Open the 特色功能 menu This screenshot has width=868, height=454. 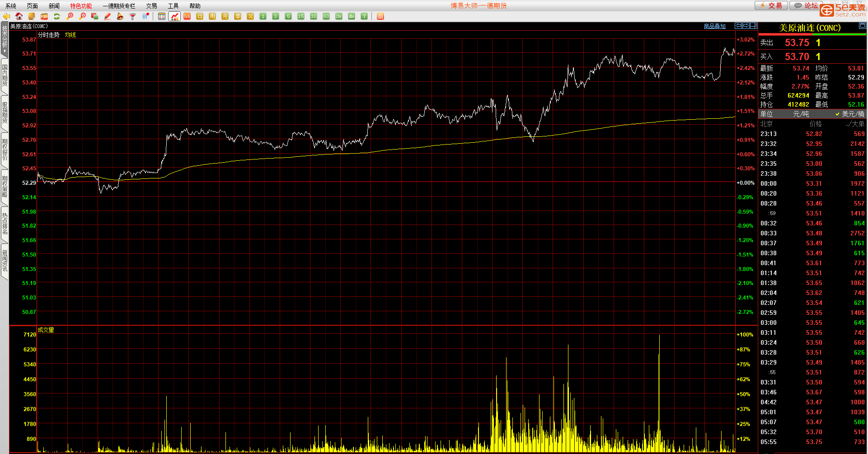pos(81,6)
